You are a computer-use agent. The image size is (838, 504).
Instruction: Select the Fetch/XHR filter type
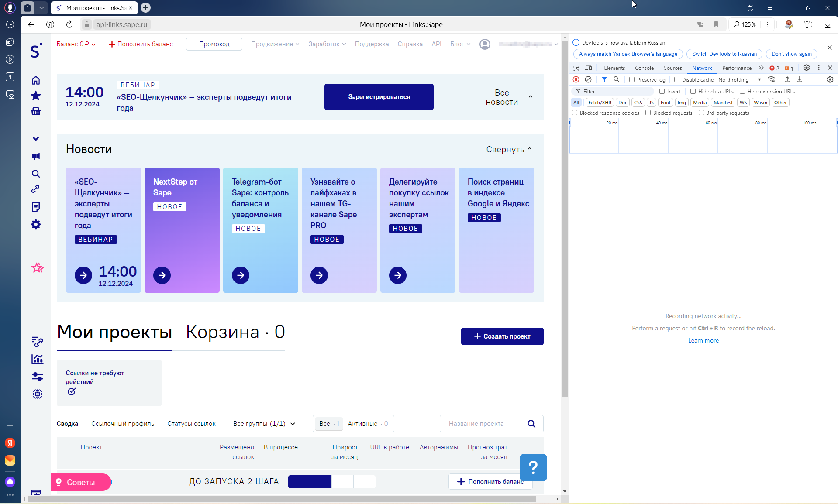click(600, 103)
